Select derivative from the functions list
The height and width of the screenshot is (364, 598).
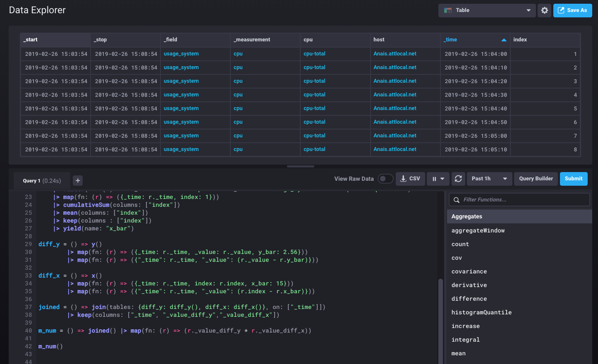point(469,285)
